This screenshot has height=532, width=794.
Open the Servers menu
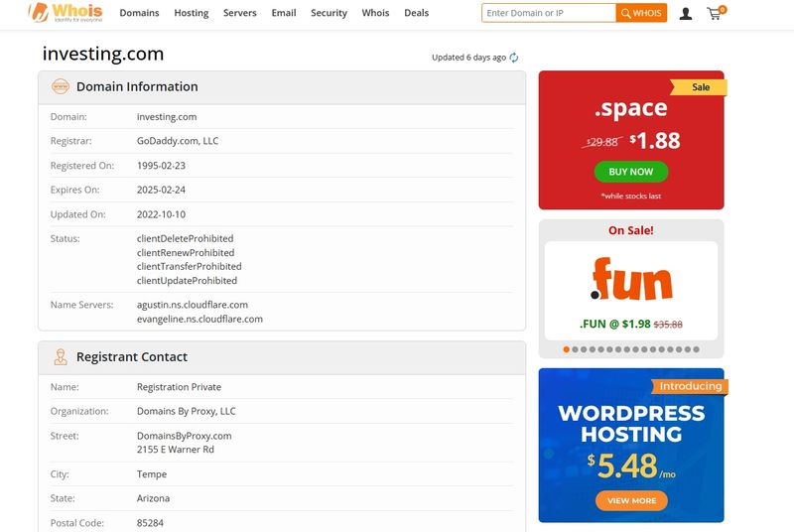(x=240, y=13)
